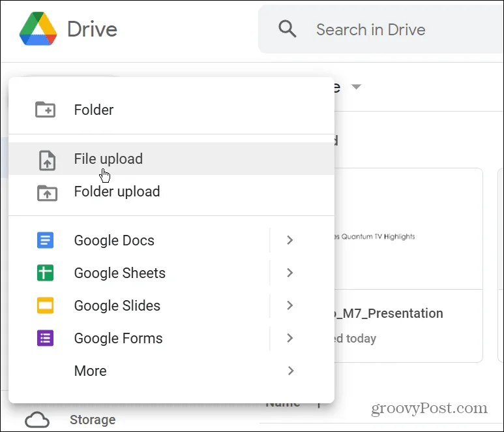Viewport: 504px width, 432px height.
Task: Click the Google Slides yellow icon
Action: 46,305
